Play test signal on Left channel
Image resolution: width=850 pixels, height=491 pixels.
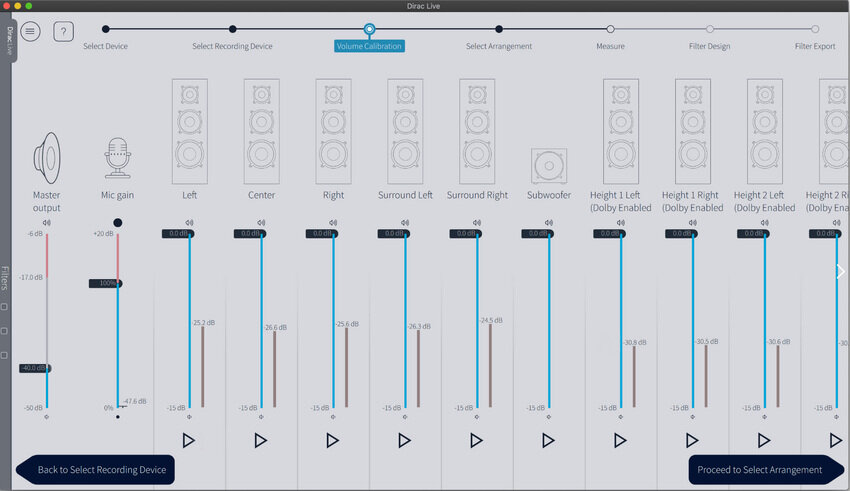(189, 440)
